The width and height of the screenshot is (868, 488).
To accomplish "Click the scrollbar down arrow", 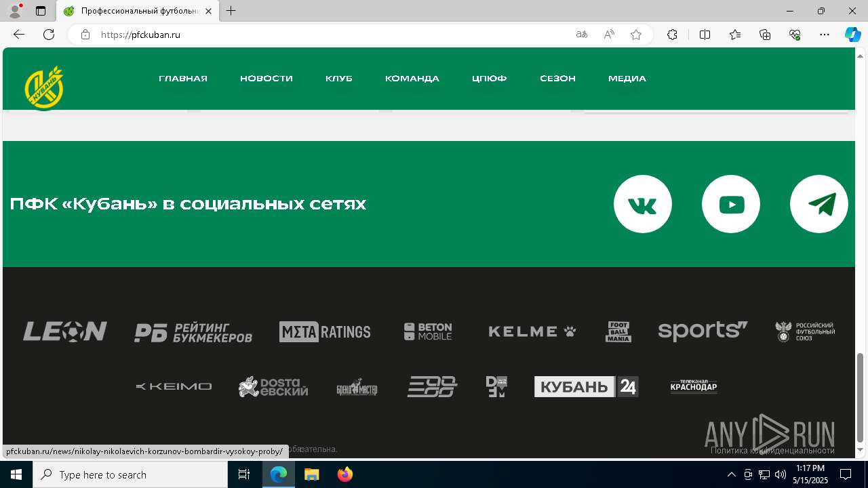I will 861,450.
